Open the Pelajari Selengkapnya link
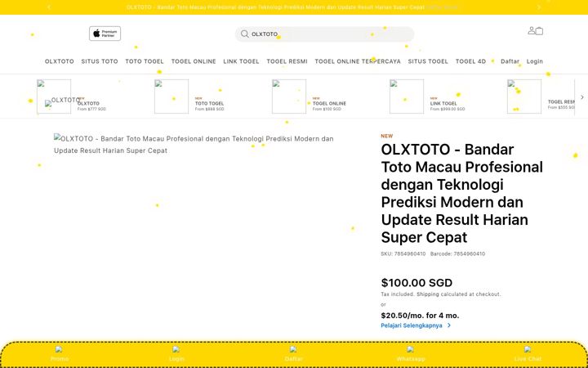Screen dimensions: 588x368 [412, 325]
